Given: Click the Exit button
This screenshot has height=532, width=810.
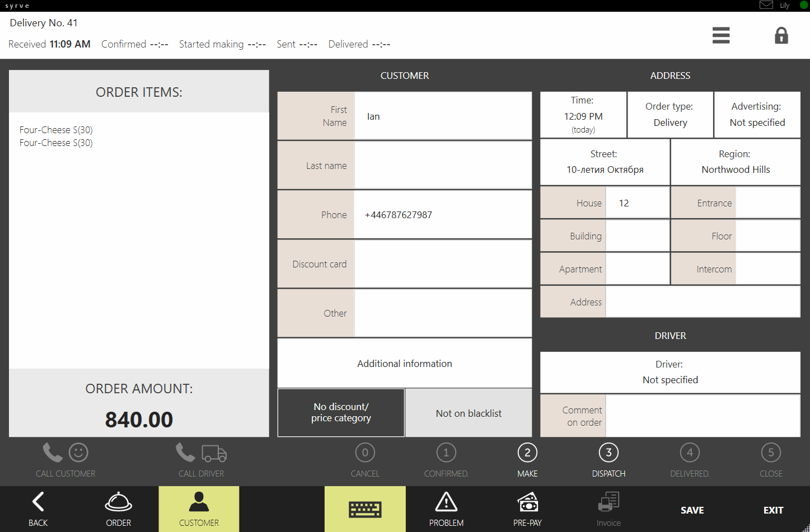Looking at the screenshot, I should [773, 510].
